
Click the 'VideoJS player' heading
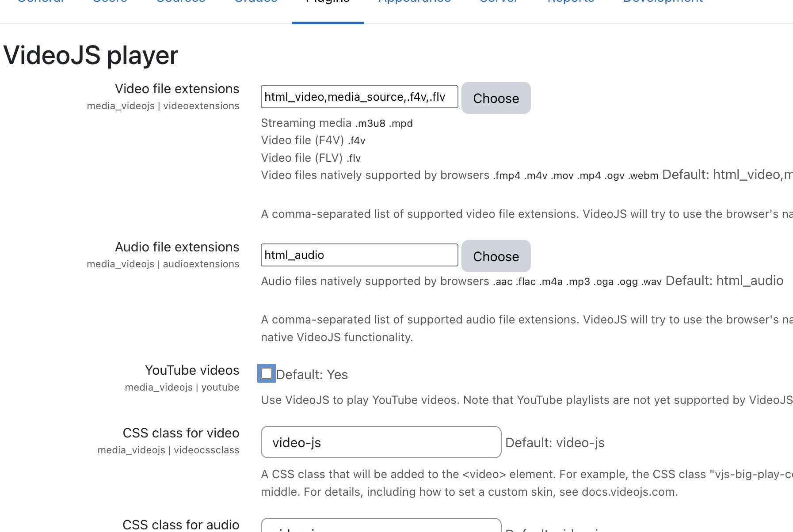91,55
